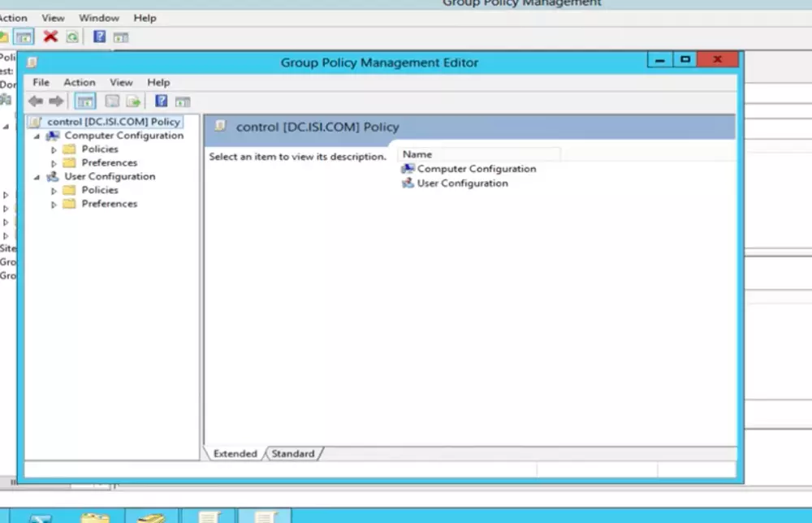Go forward with the editor's Forward arrow

tap(57, 102)
